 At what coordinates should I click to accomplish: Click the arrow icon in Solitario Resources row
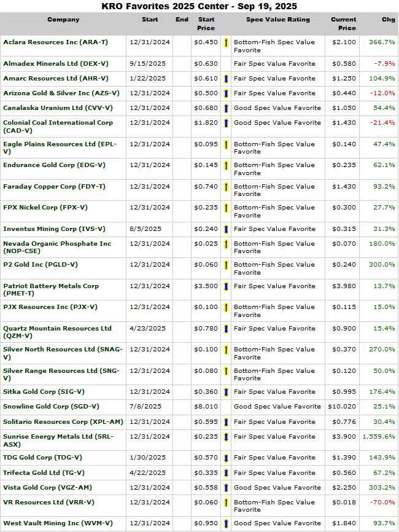[x=226, y=423]
